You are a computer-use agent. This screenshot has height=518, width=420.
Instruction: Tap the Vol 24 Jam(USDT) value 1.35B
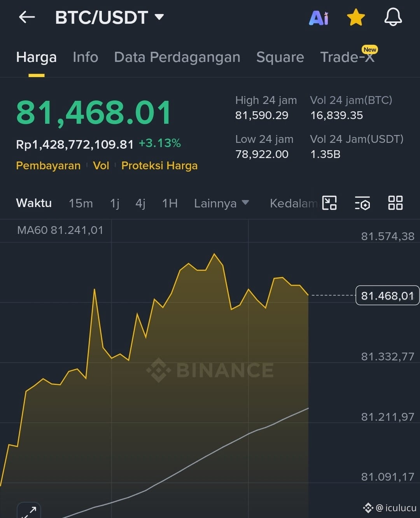(325, 154)
